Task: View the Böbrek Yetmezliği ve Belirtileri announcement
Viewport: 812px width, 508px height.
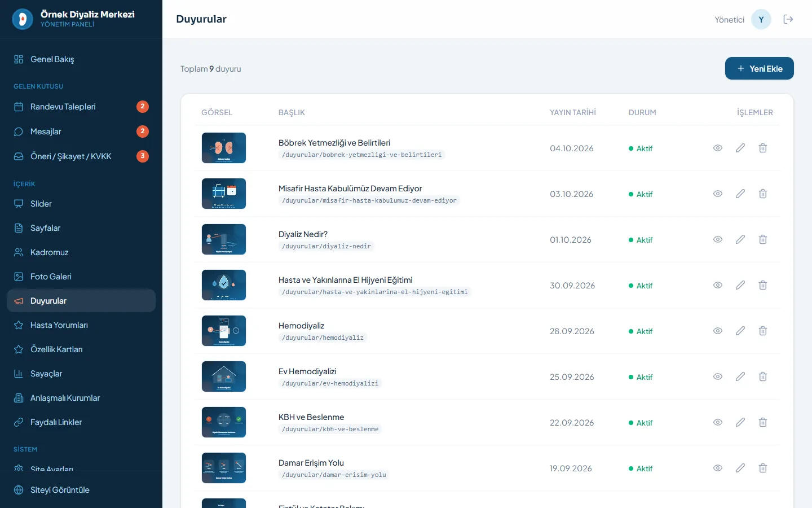Action: pos(718,148)
